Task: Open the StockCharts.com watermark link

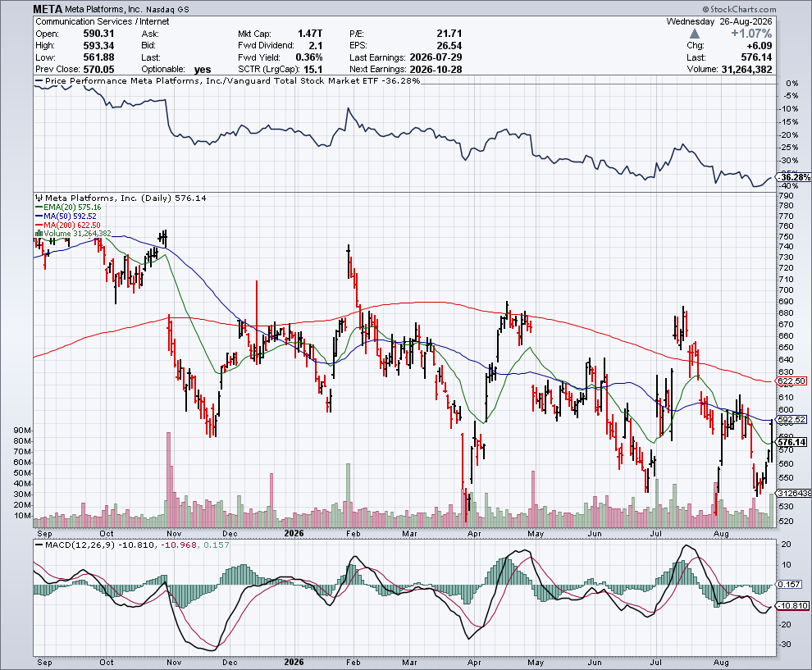Action: [x=740, y=9]
